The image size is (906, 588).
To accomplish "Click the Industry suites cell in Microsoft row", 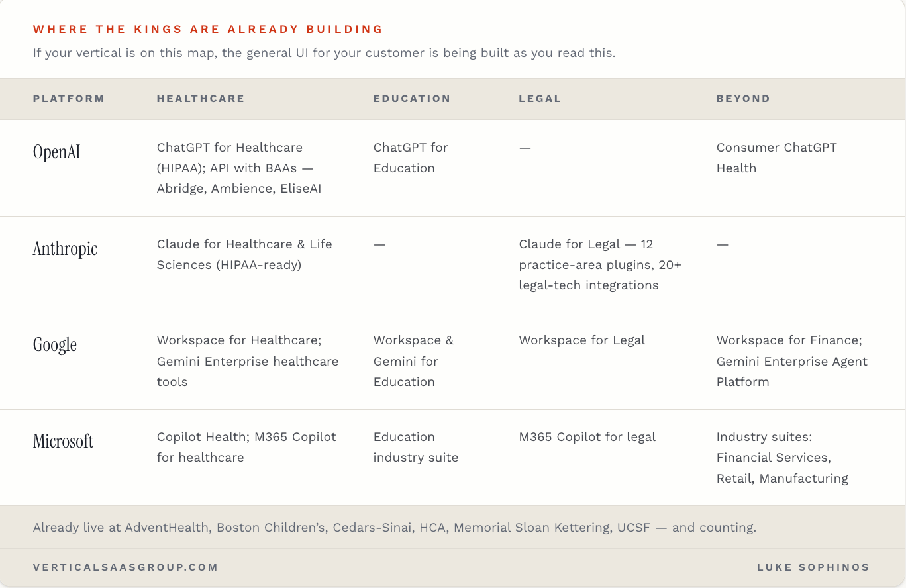I will [x=782, y=458].
